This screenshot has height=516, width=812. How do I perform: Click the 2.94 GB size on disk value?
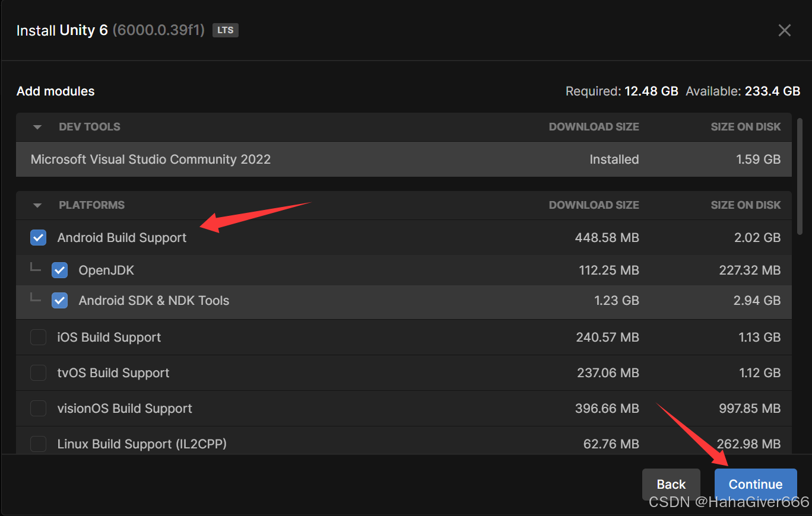click(x=757, y=301)
